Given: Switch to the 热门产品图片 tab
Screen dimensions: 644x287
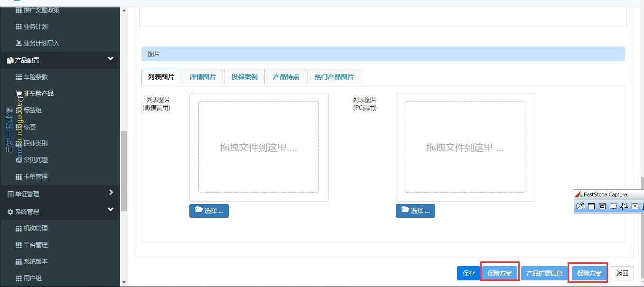Looking at the screenshot, I should click(334, 77).
